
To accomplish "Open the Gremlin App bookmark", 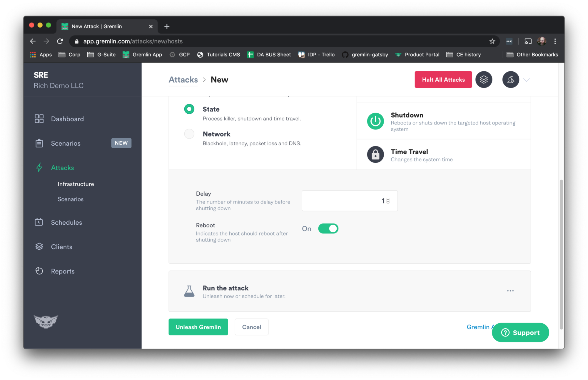I will 142,55.
